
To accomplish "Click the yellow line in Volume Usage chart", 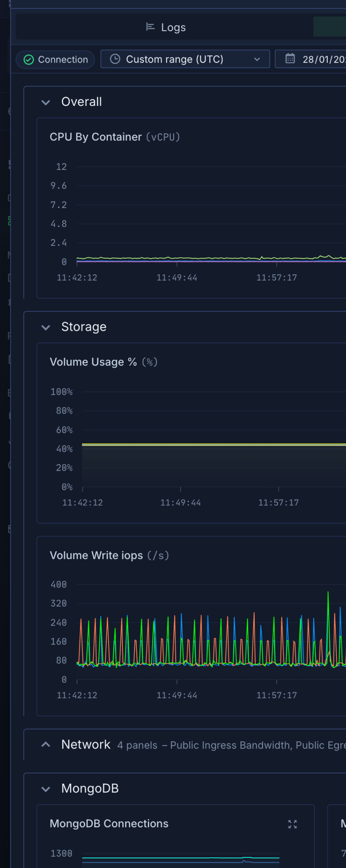I will (213, 444).
